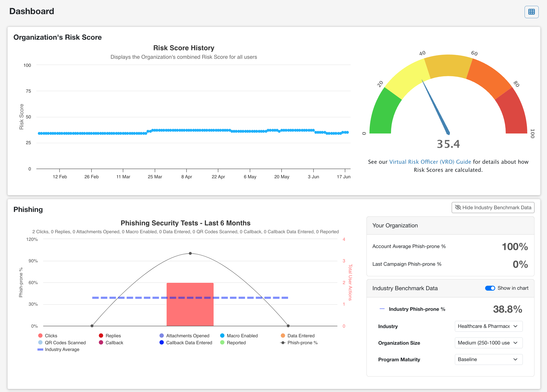The height and width of the screenshot is (392, 547).
Task: Open the Industry dropdown
Action: [488, 326]
